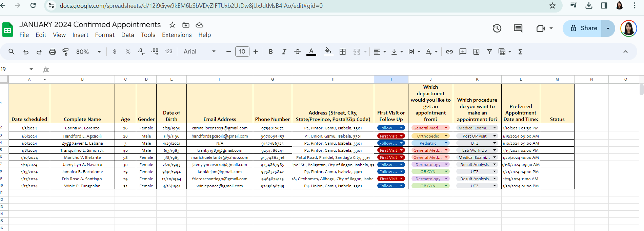Select column I header
The height and width of the screenshot is (231, 644).
tap(391, 79)
